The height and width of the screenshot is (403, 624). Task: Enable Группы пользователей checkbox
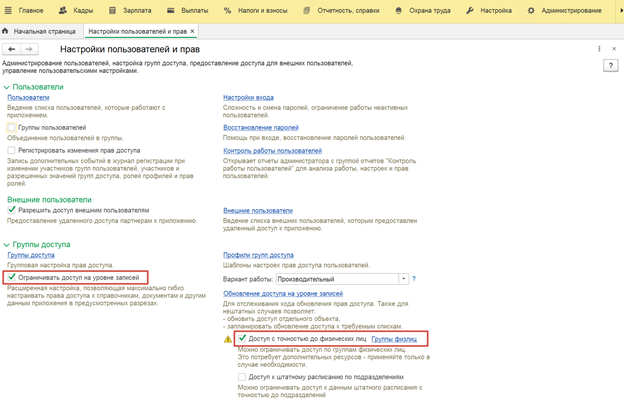pyautogui.click(x=11, y=127)
